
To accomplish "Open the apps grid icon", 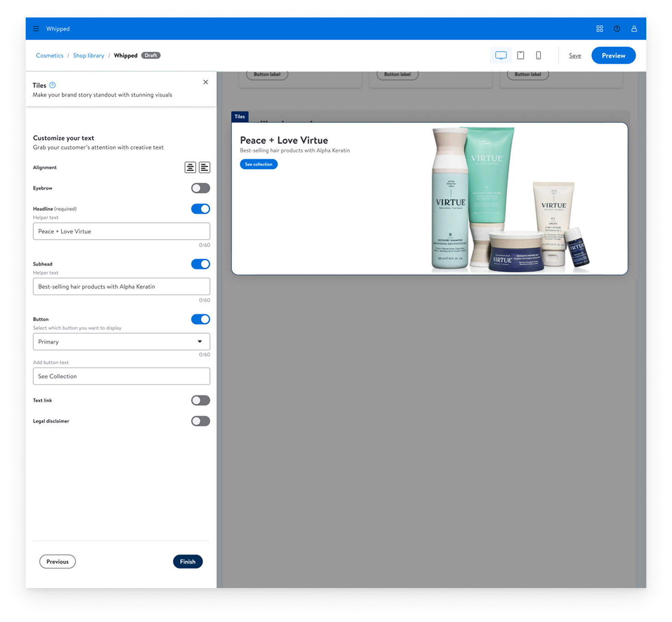I will (x=599, y=28).
